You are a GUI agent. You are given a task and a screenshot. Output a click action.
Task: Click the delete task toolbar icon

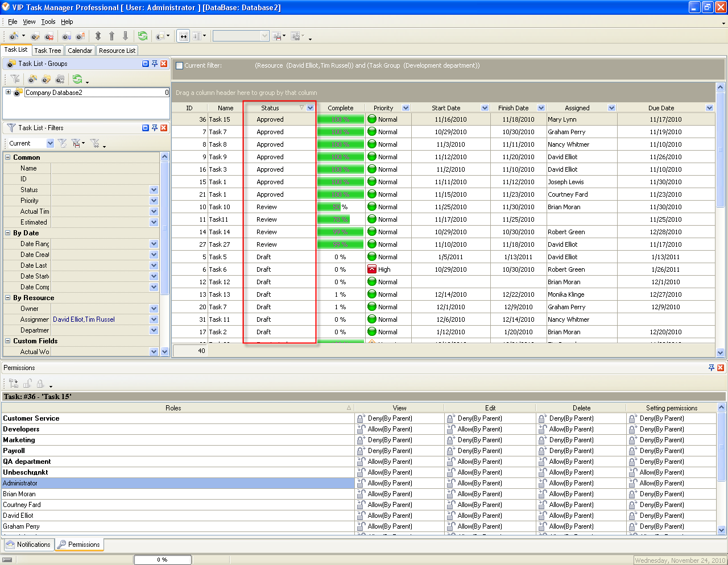[49, 36]
